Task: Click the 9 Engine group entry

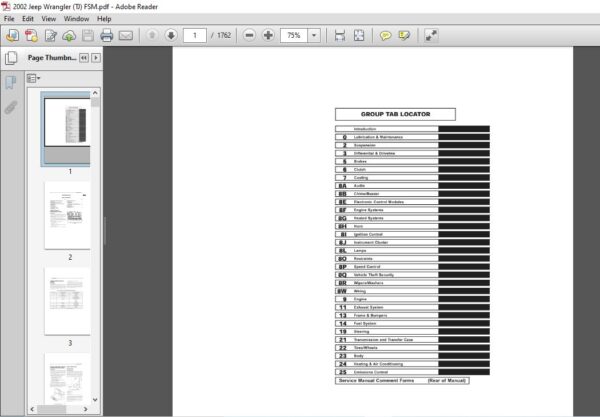Action: (412, 299)
